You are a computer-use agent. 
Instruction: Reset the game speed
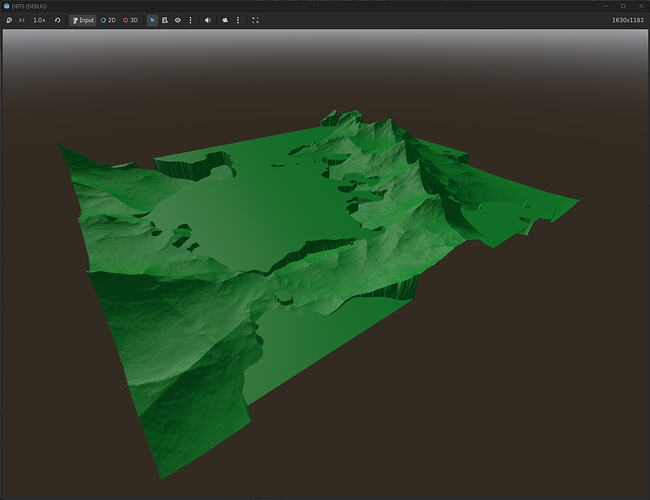pyautogui.click(x=58, y=20)
